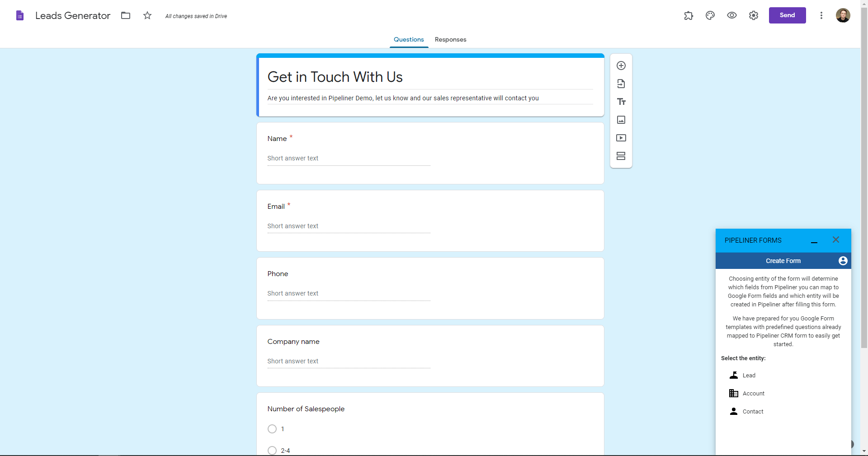Add a title and description block

tap(621, 102)
